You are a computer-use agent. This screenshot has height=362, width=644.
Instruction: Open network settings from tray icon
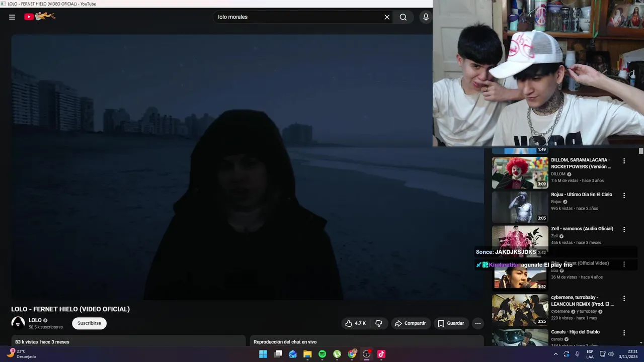pyautogui.click(x=602, y=354)
